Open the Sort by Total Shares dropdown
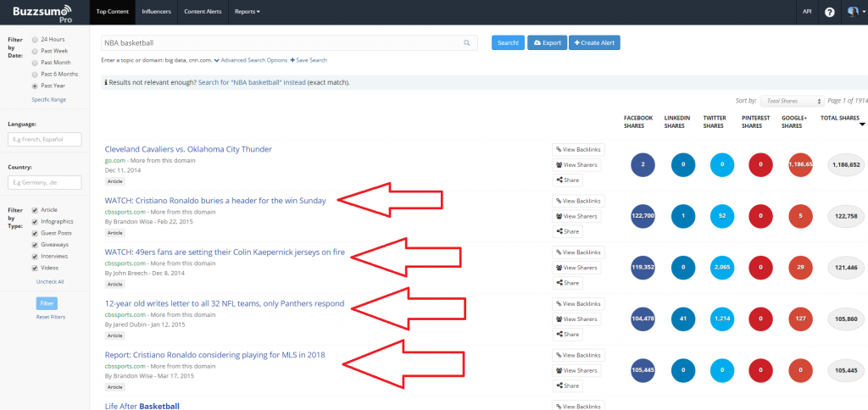Image resolution: width=868 pixels, height=410 pixels. point(791,101)
